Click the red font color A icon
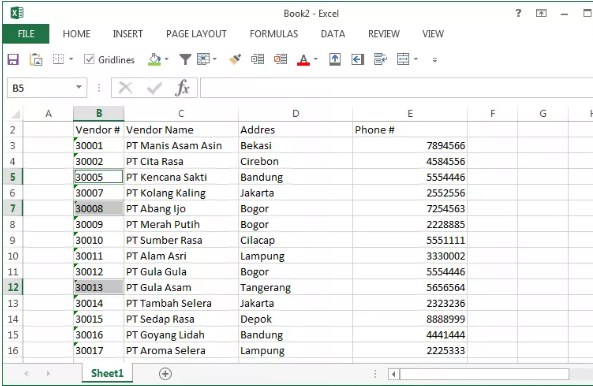593x386 pixels. pos(303,59)
